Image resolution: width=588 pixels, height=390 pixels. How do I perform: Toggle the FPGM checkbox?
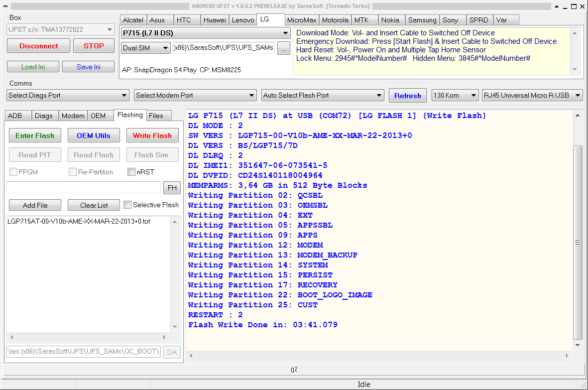(x=13, y=172)
